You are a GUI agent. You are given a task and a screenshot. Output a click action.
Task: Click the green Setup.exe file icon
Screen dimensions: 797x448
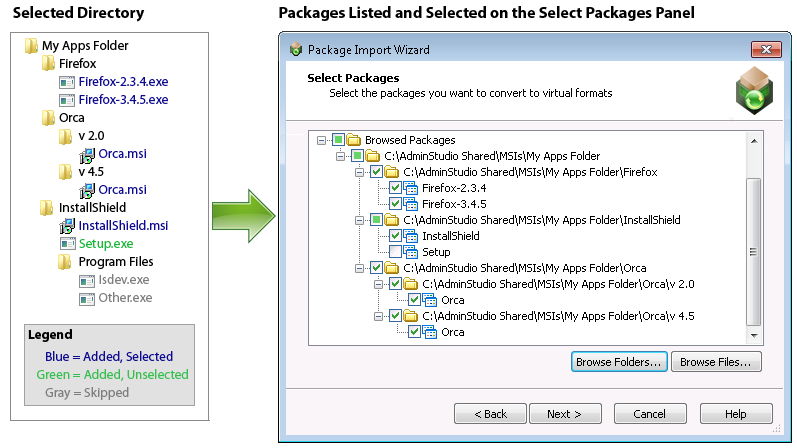pos(67,243)
